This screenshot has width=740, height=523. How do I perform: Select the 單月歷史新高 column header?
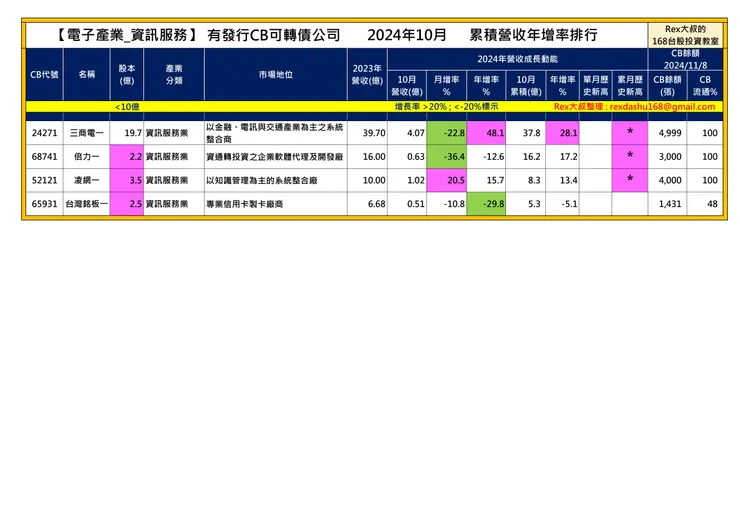pyautogui.click(x=596, y=85)
